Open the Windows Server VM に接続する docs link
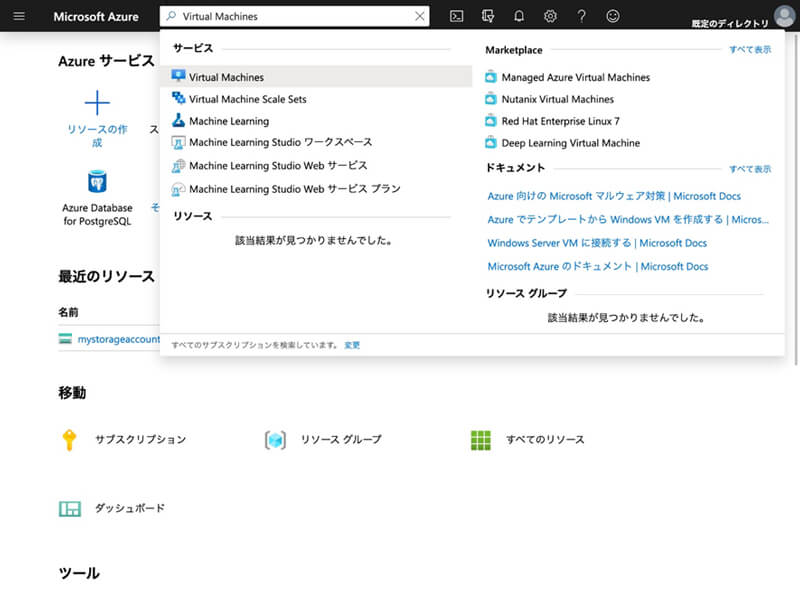Viewport: 800px width, 600px height. (x=596, y=243)
